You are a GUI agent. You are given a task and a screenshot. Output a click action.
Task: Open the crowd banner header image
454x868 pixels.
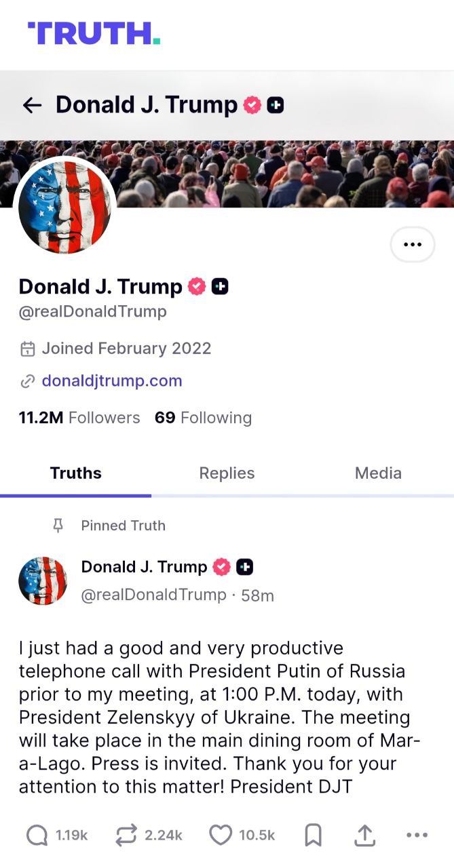point(285,173)
